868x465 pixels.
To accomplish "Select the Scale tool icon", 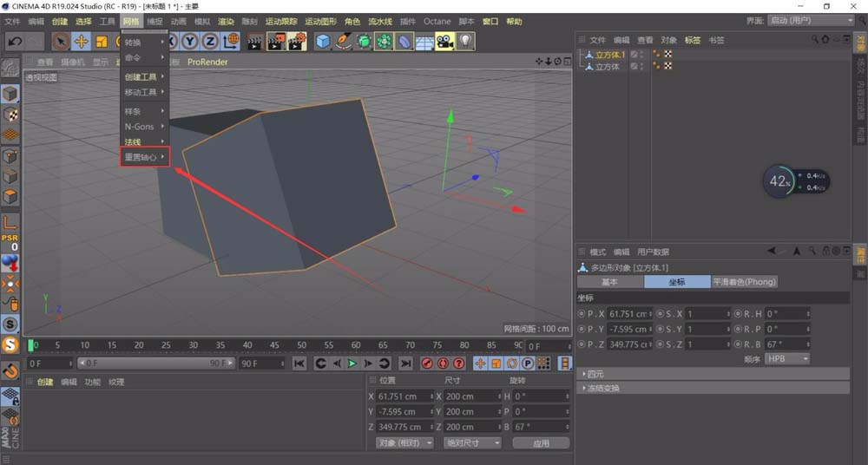I will (x=102, y=42).
